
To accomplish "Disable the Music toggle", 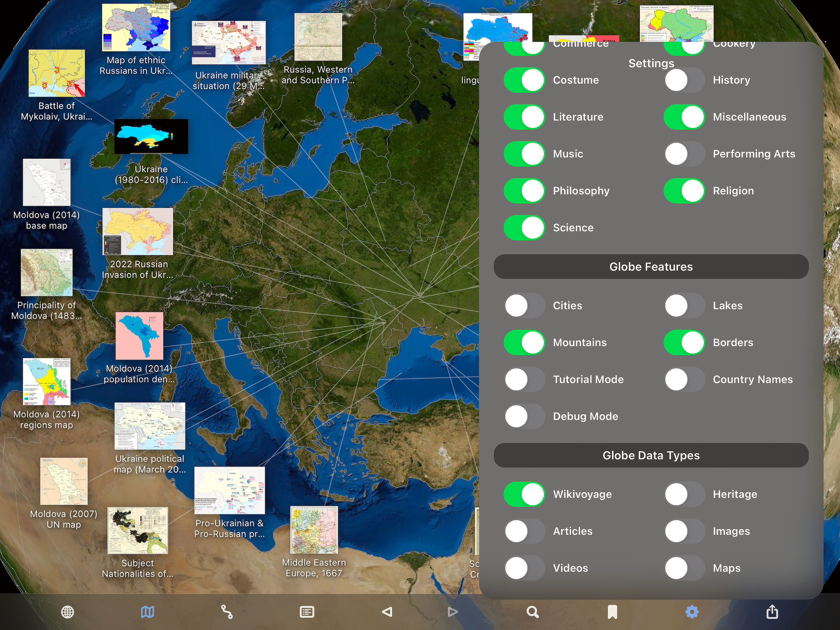I will (x=524, y=154).
